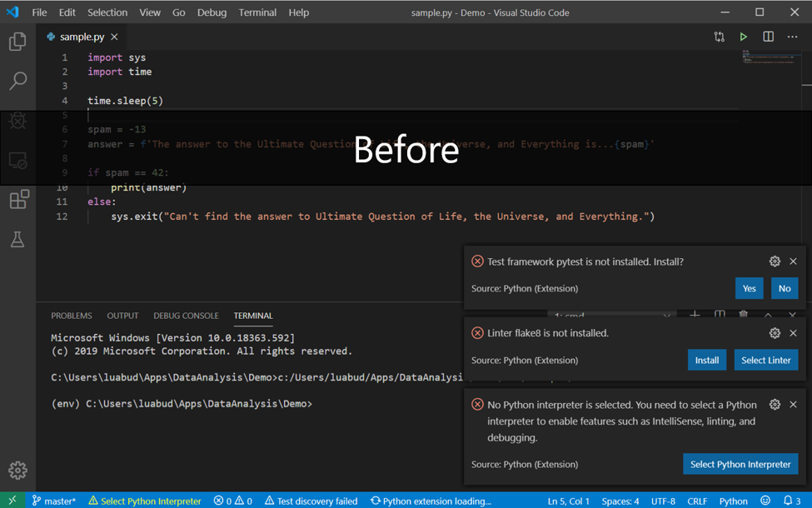Open the Extensions view
The width and height of the screenshot is (812, 508).
pos(17,200)
